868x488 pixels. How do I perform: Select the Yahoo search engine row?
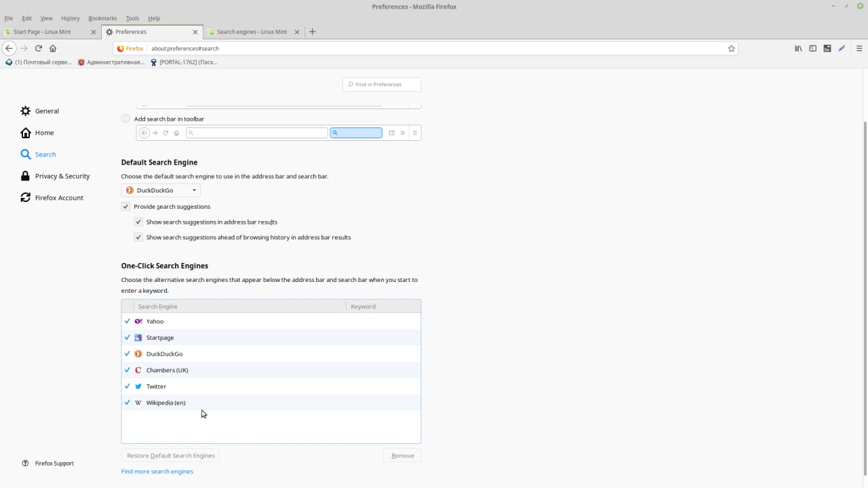point(271,321)
